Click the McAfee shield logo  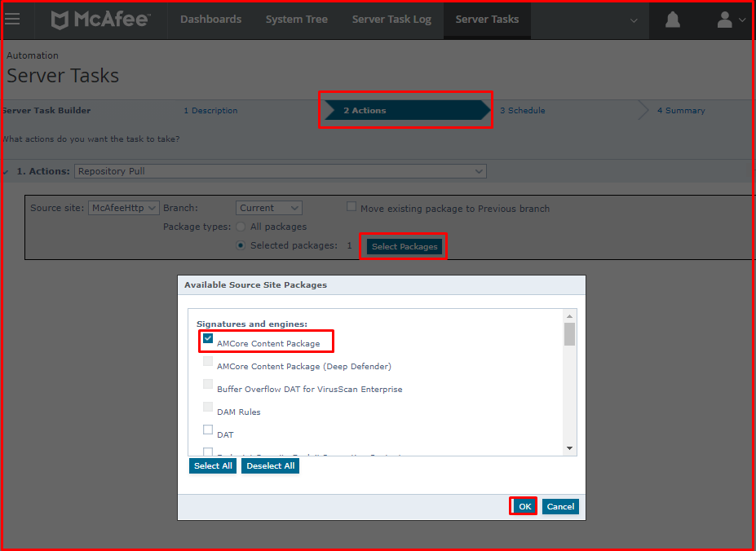(60, 20)
